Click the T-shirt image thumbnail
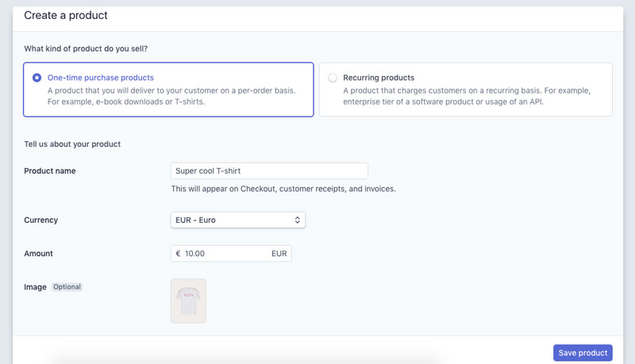Screen dimensions: 635x364 coord(188,301)
